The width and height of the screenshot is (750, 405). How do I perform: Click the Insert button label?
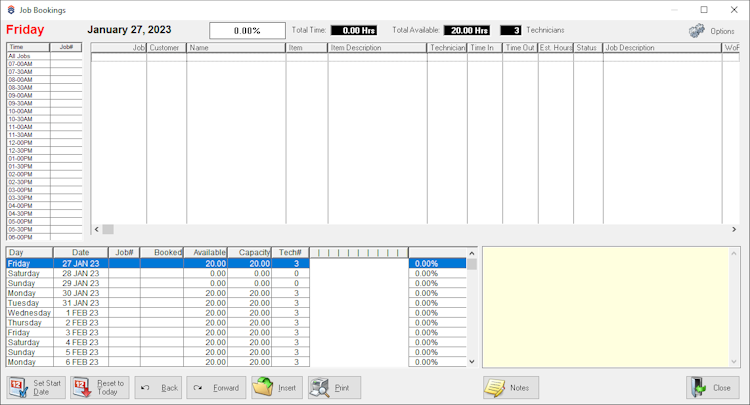tap(287, 388)
